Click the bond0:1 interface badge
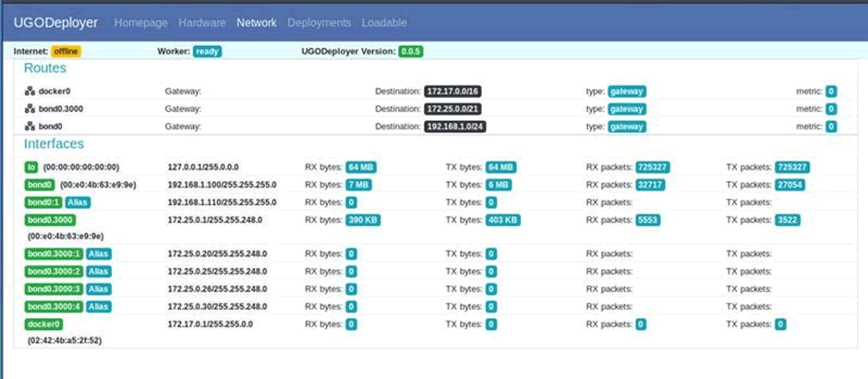The image size is (868, 379). pos(43,202)
